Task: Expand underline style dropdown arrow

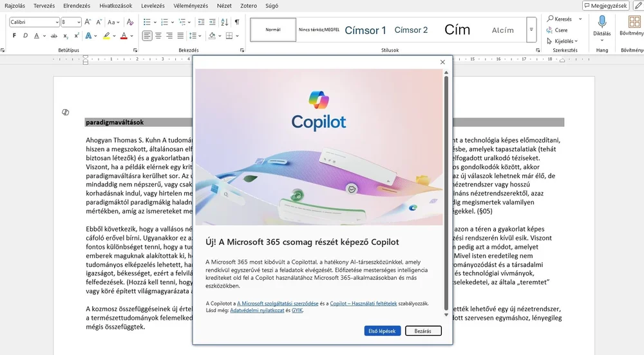Action: (x=44, y=36)
